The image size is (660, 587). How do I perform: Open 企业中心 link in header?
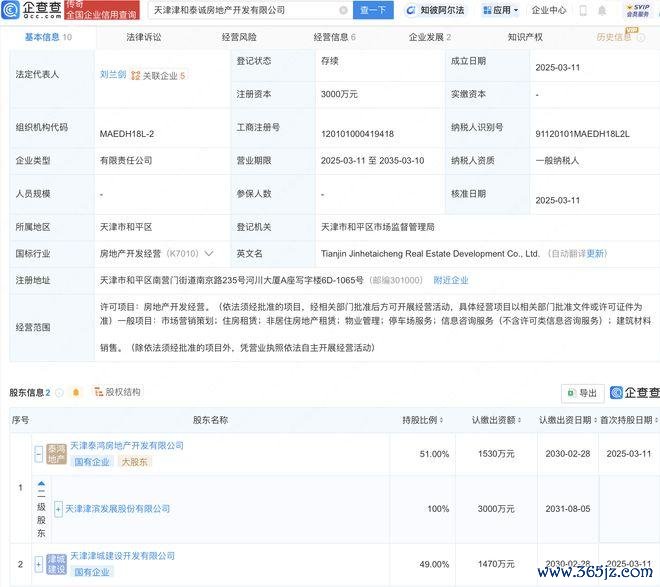[549, 10]
